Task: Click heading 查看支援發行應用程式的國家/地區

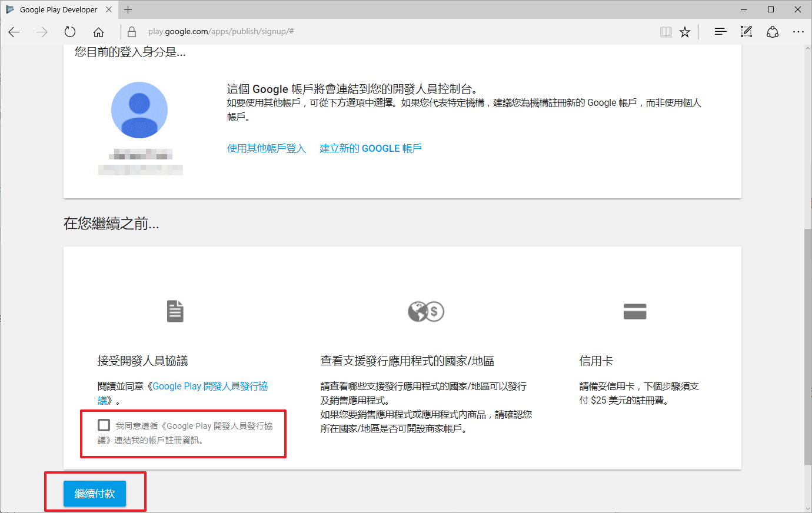Action: (407, 361)
